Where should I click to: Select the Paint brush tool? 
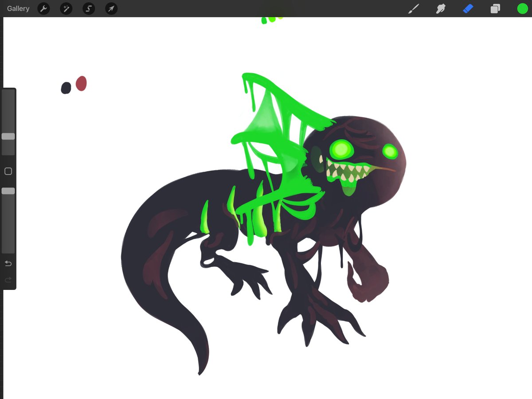click(x=413, y=8)
